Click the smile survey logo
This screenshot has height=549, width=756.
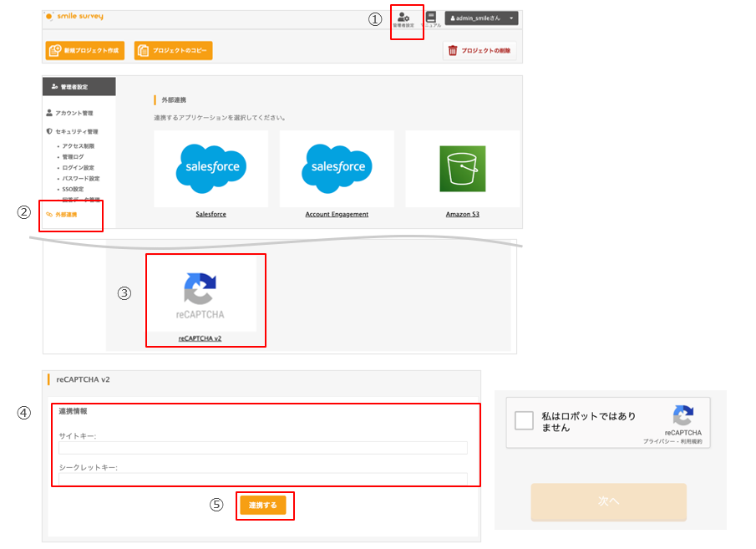click(74, 16)
